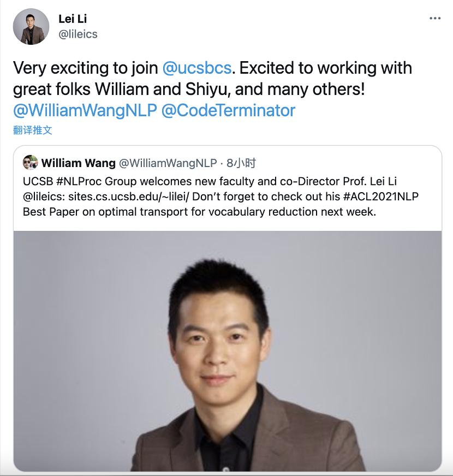Open the blue @WilliamWangNLP mention in main tweet
453x476 pixels.
tap(85, 110)
